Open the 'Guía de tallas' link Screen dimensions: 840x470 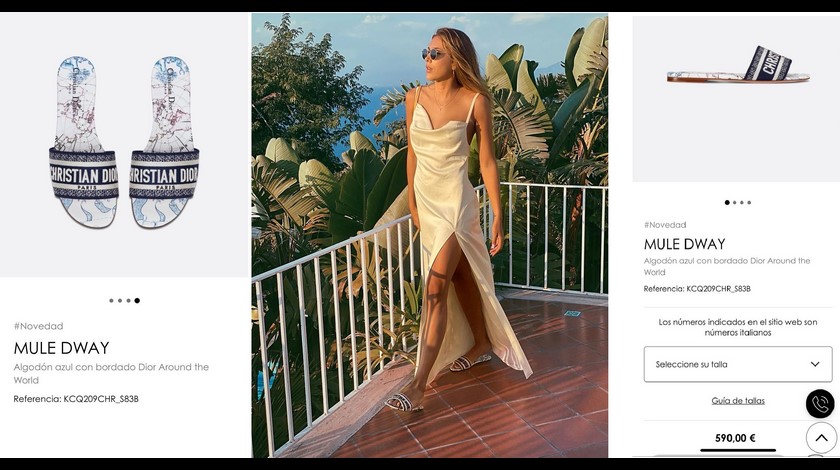738,401
